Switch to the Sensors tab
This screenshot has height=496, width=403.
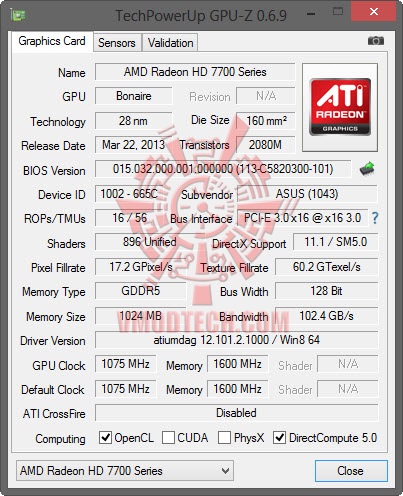117,43
